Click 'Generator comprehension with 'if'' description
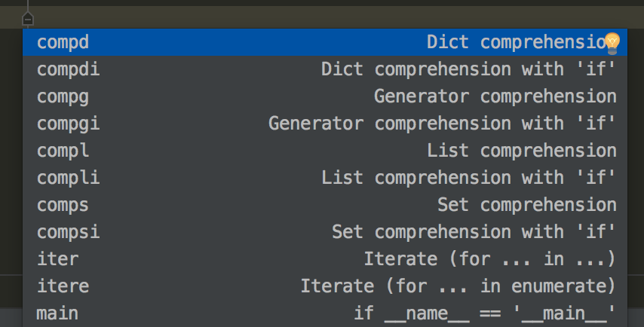The height and width of the screenshot is (327, 644). point(442,123)
